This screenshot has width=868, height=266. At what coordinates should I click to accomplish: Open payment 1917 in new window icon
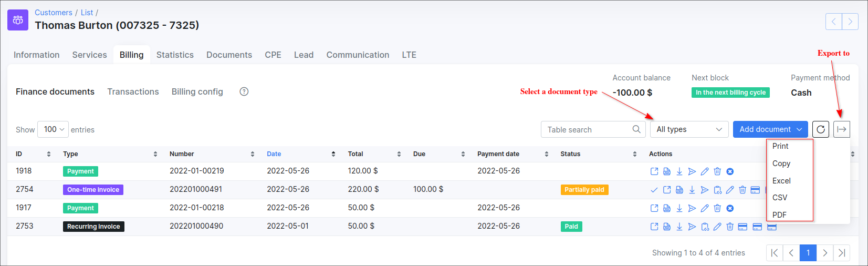coord(654,208)
